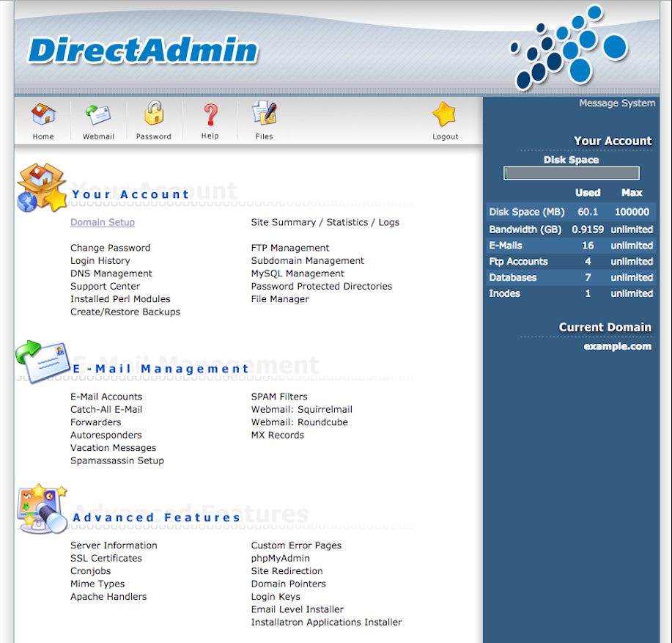This screenshot has height=643, width=672.
Task: Click the Databases row label
Action: pyautogui.click(x=512, y=277)
